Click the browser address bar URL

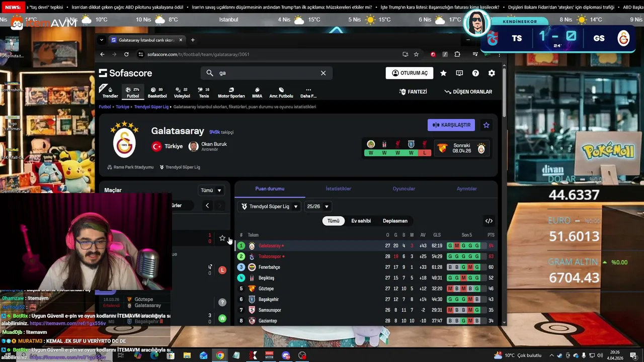point(198,54)
